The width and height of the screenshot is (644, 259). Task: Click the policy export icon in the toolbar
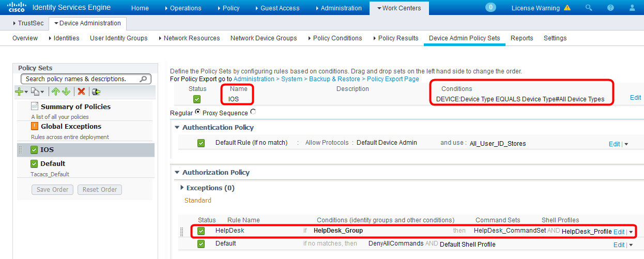(x=96, y=92)
